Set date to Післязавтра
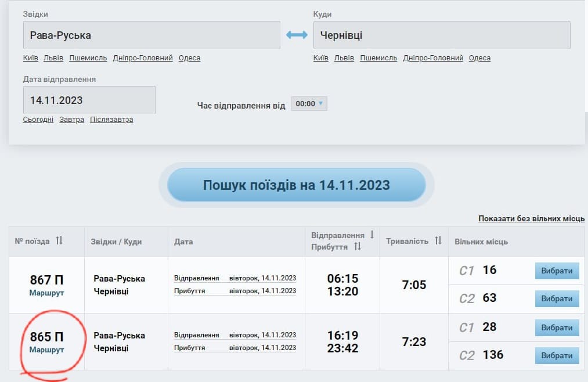The height and width of the screenshot is (382, 588). (111, 119)
